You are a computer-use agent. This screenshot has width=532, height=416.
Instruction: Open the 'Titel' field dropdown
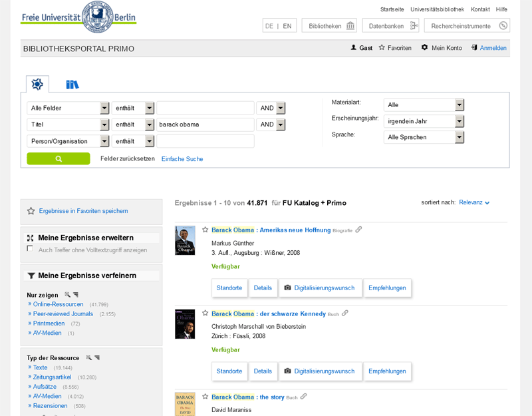click(x=68, y=124)
